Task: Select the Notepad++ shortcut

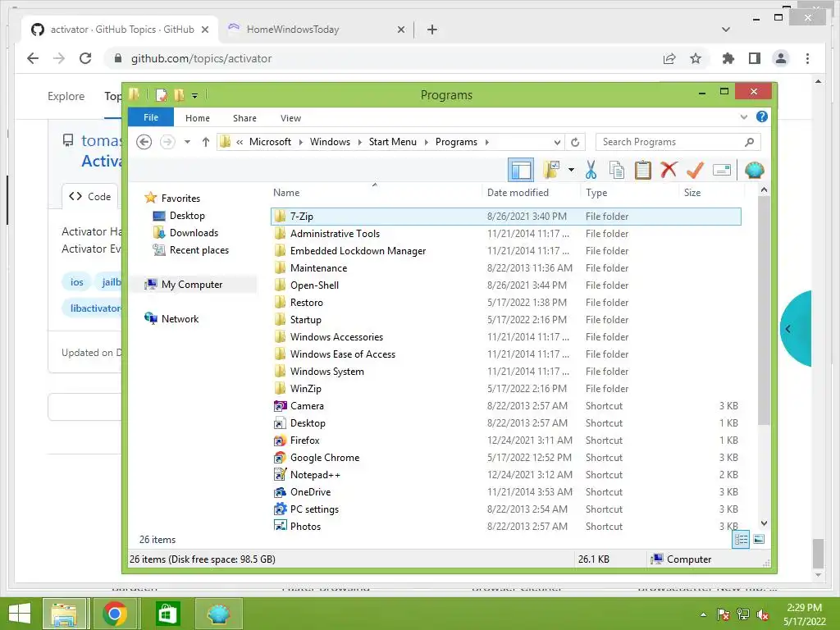Action: [x=505, y=475]
